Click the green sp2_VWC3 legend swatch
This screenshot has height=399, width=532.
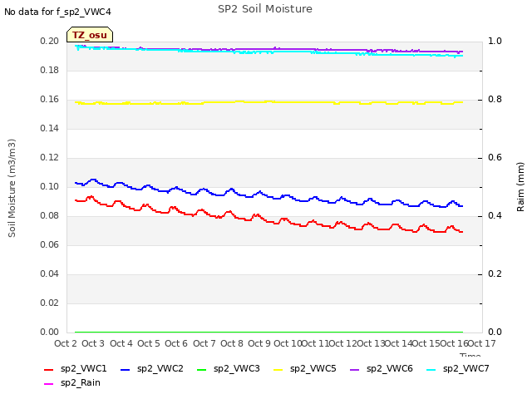pyautogui.click(x=201, y=369)
